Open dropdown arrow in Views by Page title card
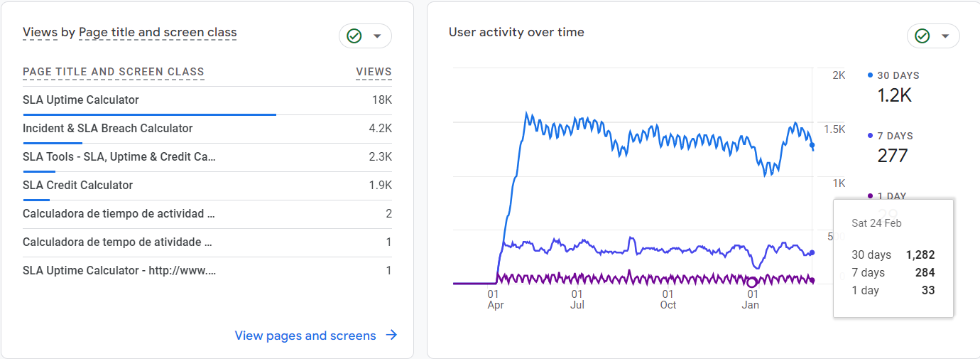This screenshot has width=980, height=359. point(377,36)
